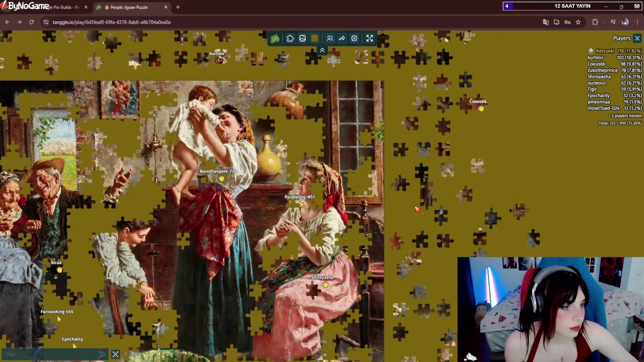
Task: Open a new browser tab
Action: (178, 7)
